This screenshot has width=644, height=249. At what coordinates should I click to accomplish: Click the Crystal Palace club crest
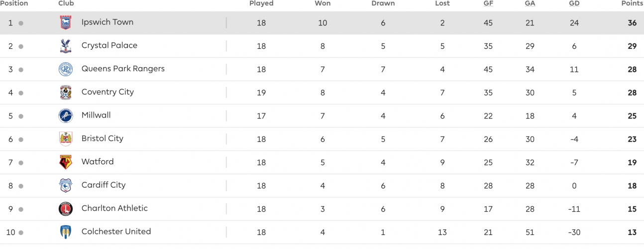[x=66, y=46]
